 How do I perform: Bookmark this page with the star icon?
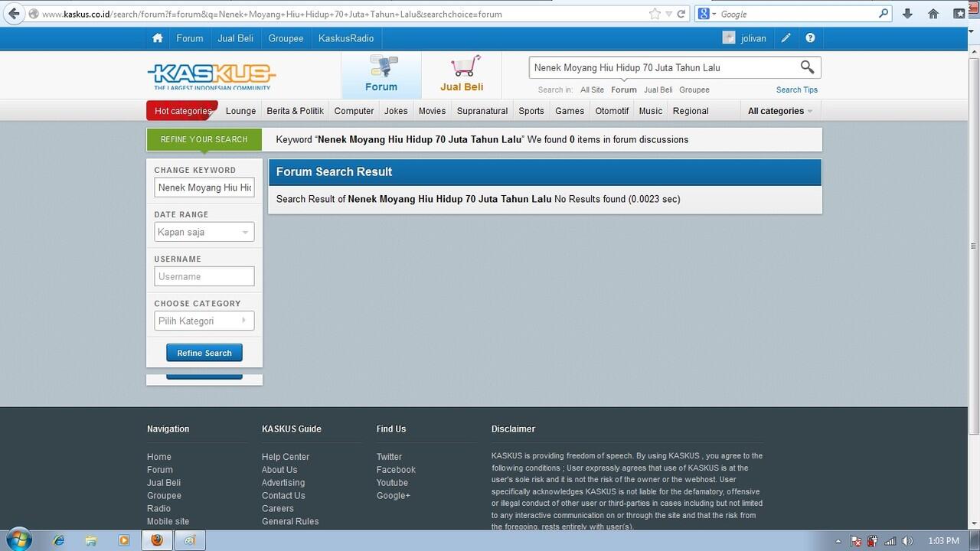point(655,14)
